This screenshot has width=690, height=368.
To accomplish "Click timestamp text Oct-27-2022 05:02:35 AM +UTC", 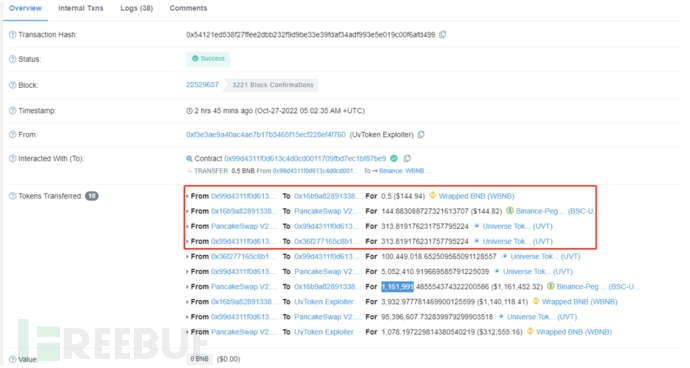I will [310, 111].
